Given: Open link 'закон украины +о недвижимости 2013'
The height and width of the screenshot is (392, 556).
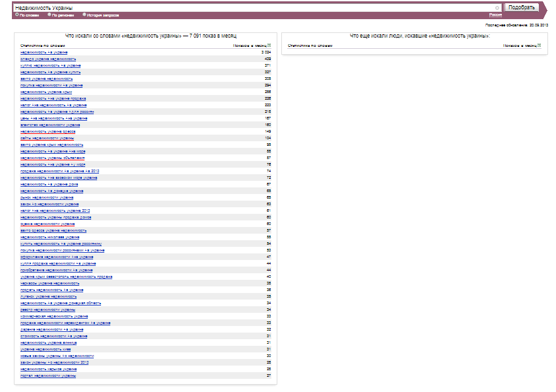Looking at the screenshot, I should coord(55,363).
